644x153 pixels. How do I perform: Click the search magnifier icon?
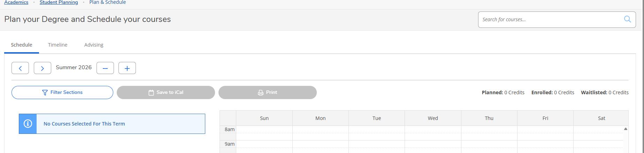[627, 19]
